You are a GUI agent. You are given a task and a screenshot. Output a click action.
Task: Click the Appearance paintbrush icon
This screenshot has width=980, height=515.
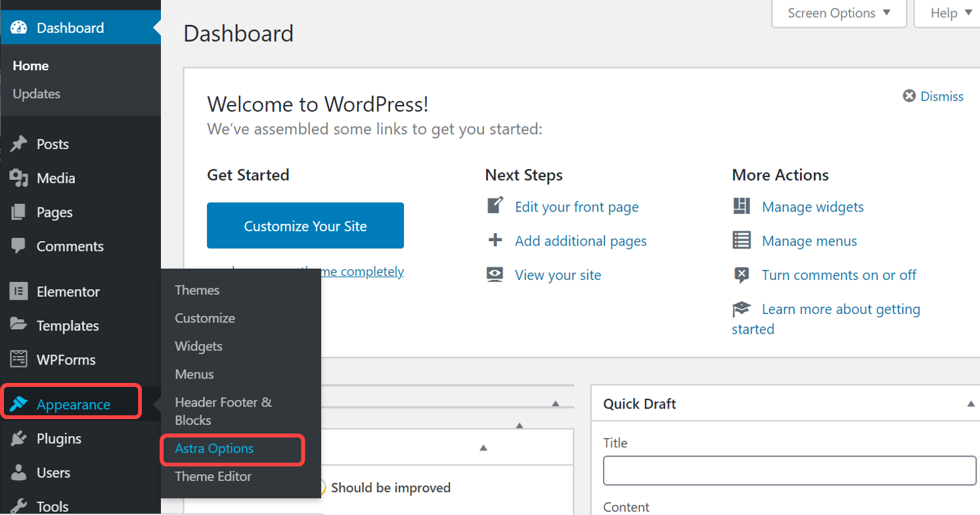pos(21,401)
